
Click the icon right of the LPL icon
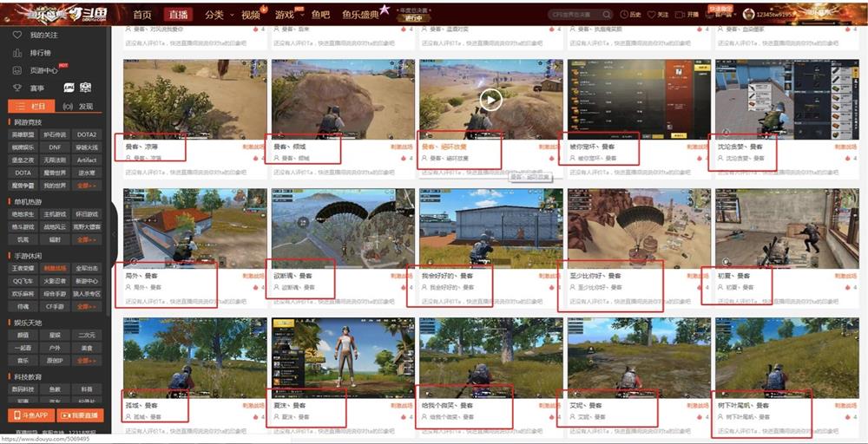(x=85, y=88)
